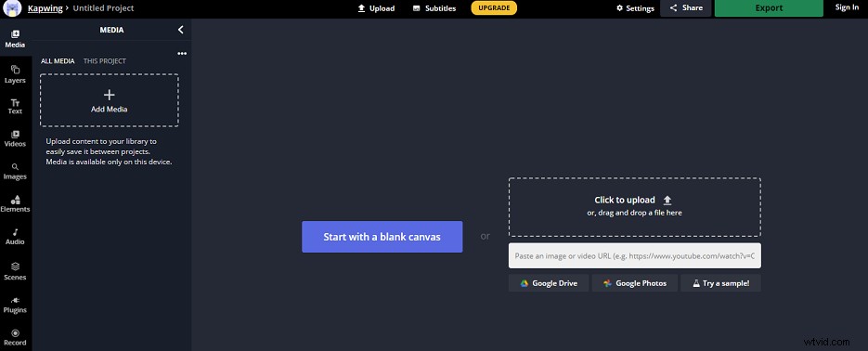Open the Elements sidebar panel
This screenshot has height=351, width=868.
point(15,204)
